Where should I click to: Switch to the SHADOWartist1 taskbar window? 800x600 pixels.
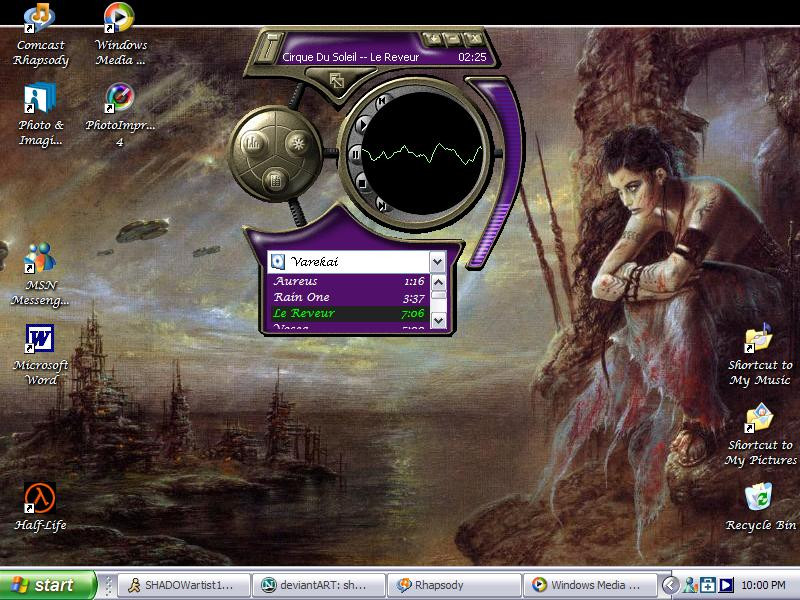pyautogui.click(x=184, y=585)
